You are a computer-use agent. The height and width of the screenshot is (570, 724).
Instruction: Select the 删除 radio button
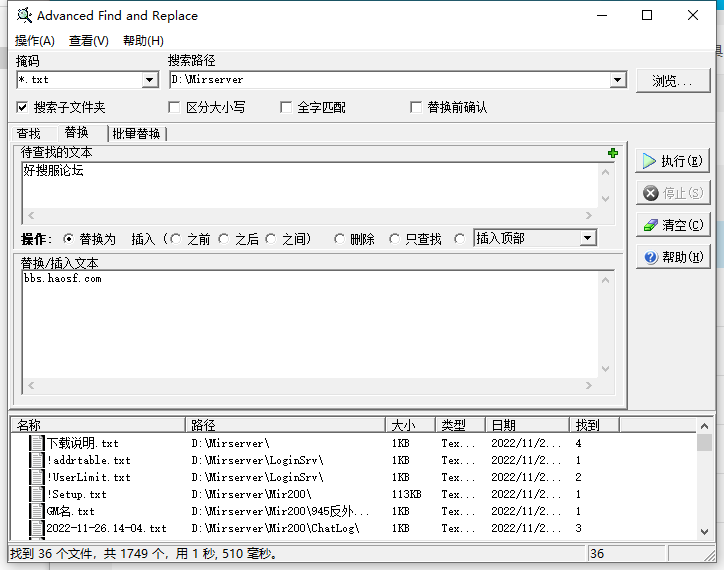339,239
